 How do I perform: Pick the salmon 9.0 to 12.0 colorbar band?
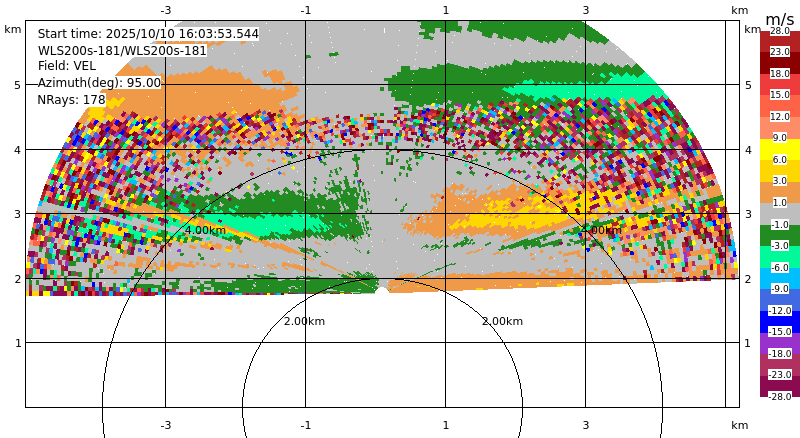click(780, 128)
